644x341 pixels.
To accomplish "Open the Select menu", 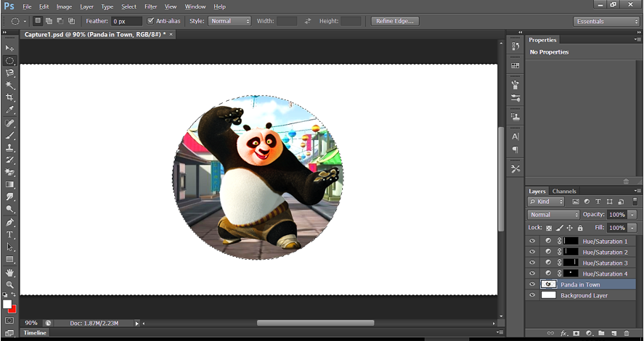I will click(x=129, y=7).
